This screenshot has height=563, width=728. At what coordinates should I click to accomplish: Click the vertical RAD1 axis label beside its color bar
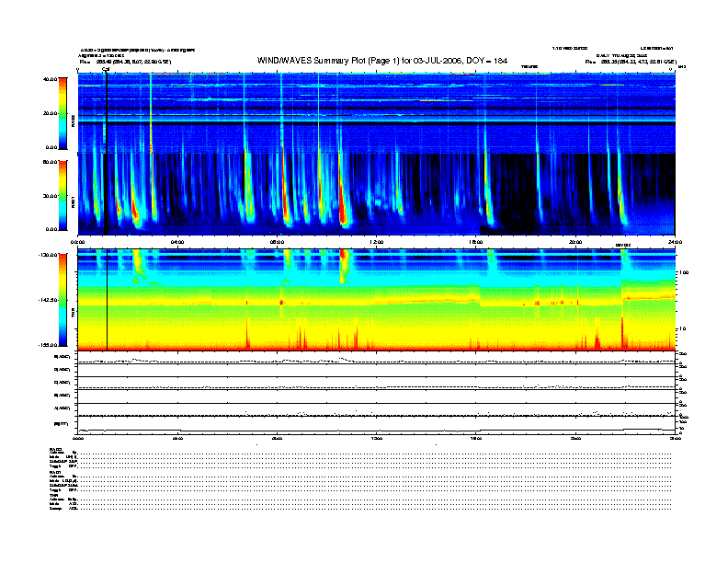click(x=73, y=202)
